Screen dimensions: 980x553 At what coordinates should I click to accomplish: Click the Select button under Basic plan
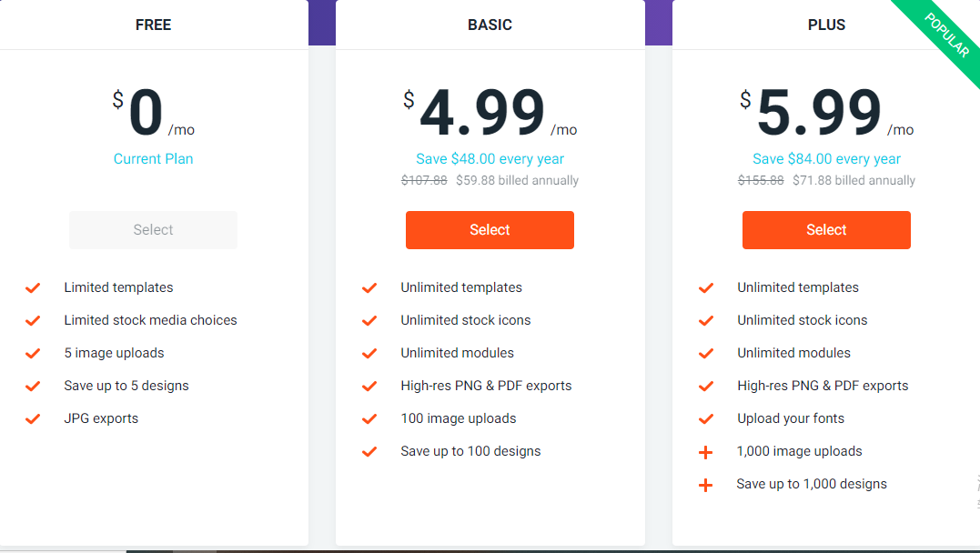(490, 230)
